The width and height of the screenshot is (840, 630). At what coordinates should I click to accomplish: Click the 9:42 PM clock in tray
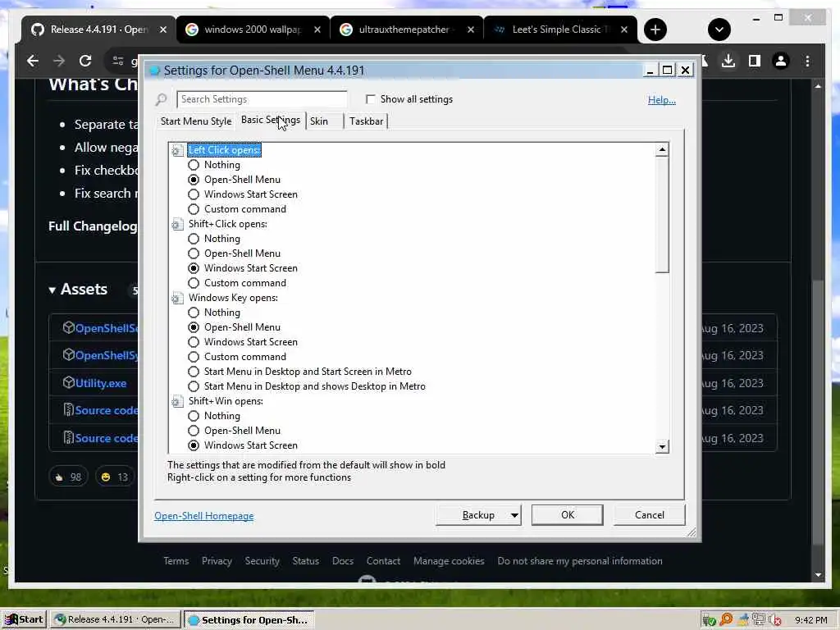pos(811,620)
